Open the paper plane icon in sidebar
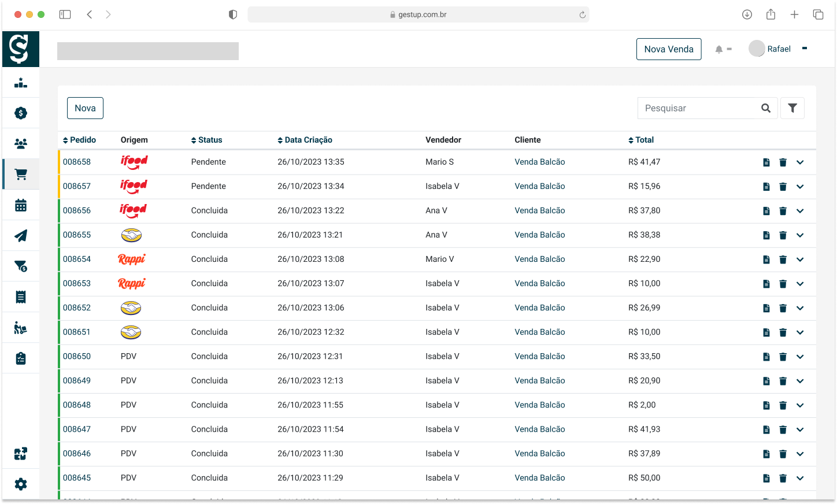The height and width of the screenshot is (504, 837). (21, 236)
